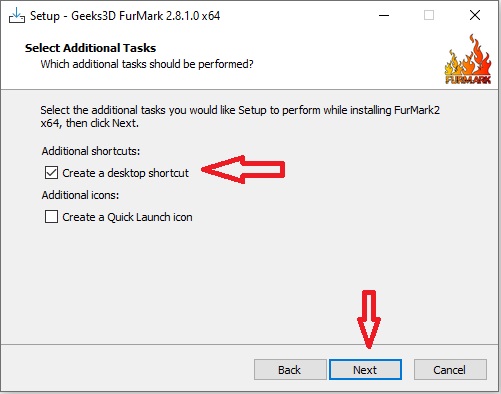
Task: Minimize the FurMark Setup window
Action: click(x=384, y=15)
